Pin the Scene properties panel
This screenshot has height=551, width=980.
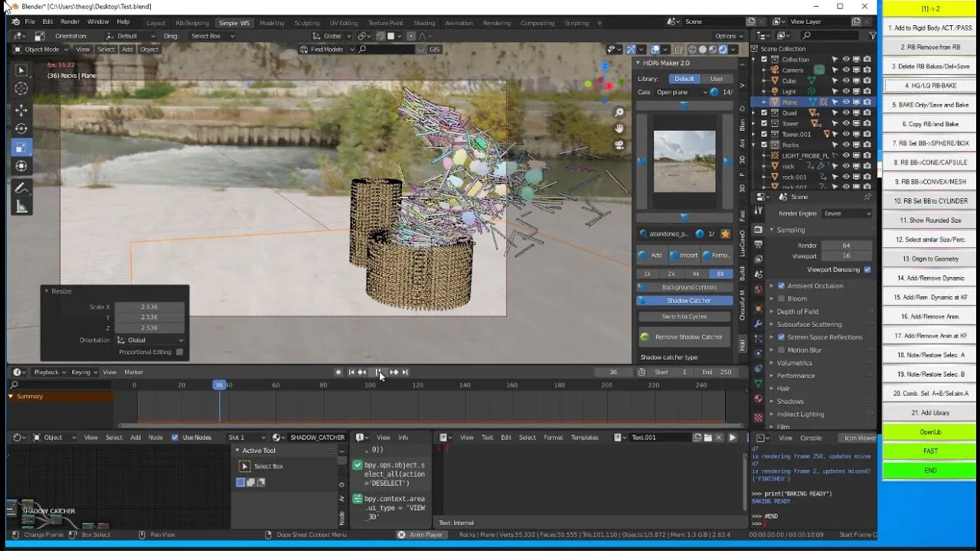867,197
